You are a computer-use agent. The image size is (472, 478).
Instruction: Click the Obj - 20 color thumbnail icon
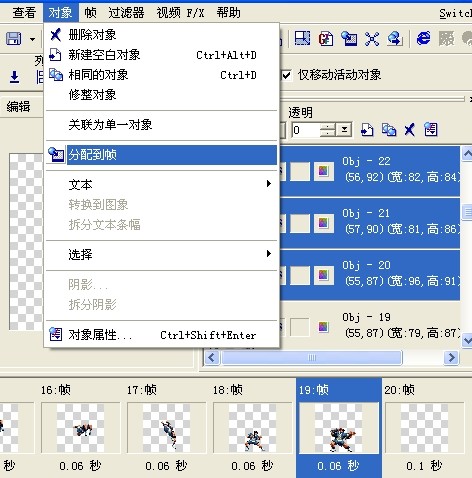[x=324, y=275]
